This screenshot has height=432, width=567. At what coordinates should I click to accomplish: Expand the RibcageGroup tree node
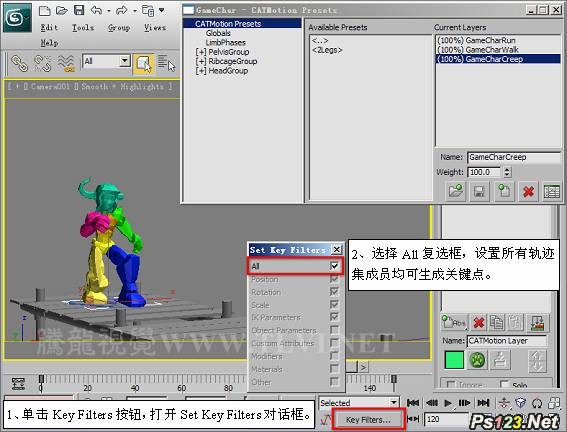coord(201,61)
